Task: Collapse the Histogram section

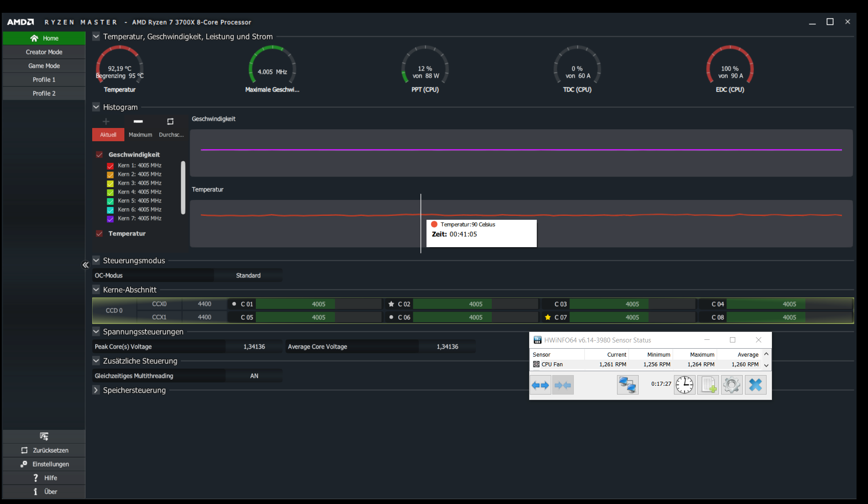Action: coord(96,107)
